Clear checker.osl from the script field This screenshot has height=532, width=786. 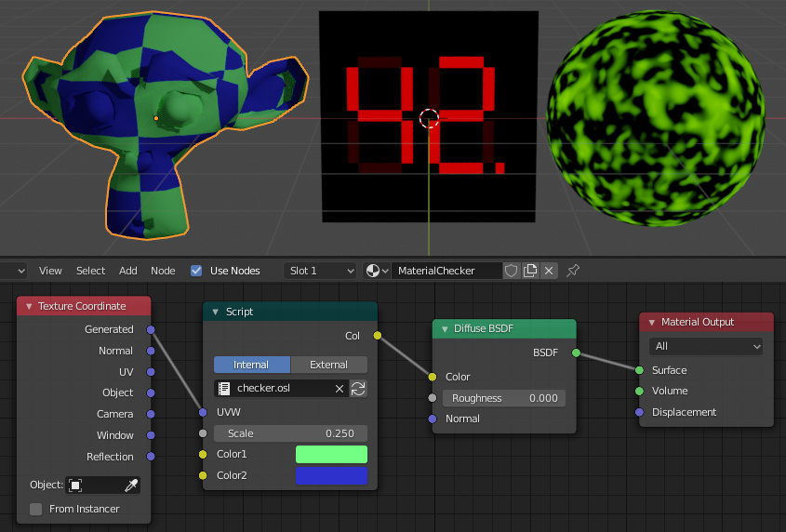340,389
